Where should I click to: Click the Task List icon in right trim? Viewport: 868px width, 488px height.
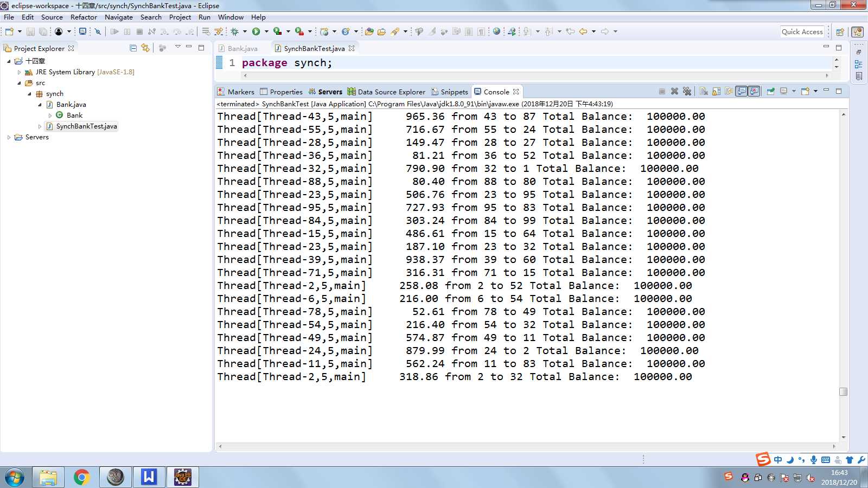[858, 76]
